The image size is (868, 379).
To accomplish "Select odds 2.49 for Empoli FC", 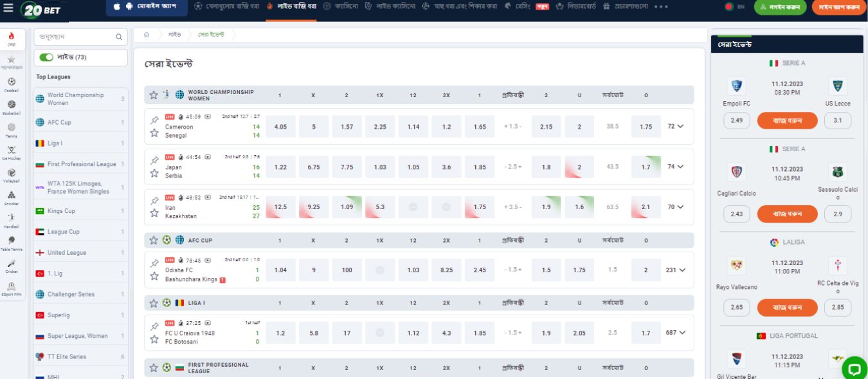I will click(737, 120).
